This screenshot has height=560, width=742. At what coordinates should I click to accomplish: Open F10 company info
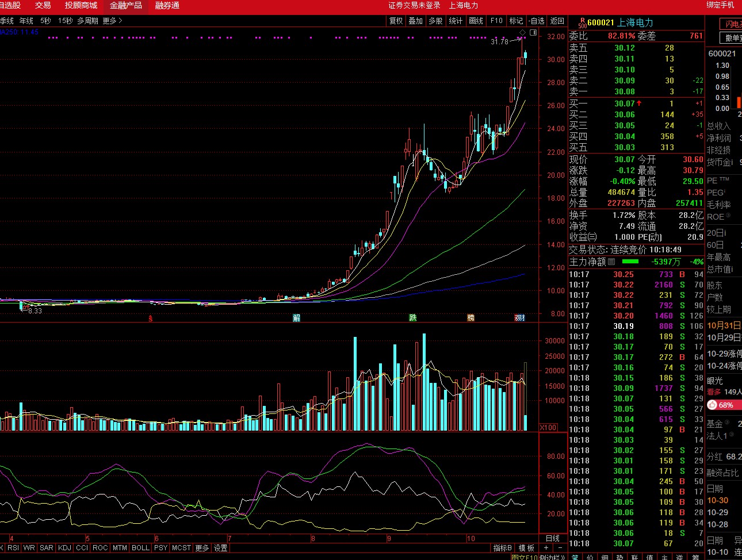click(x=496, y=21)
